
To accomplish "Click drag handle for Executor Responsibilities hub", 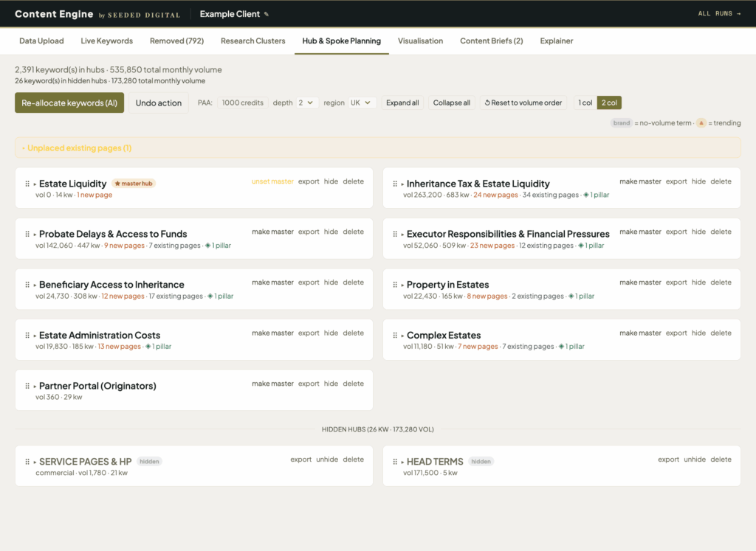I will pyautogui.click(x=395, y=234).
